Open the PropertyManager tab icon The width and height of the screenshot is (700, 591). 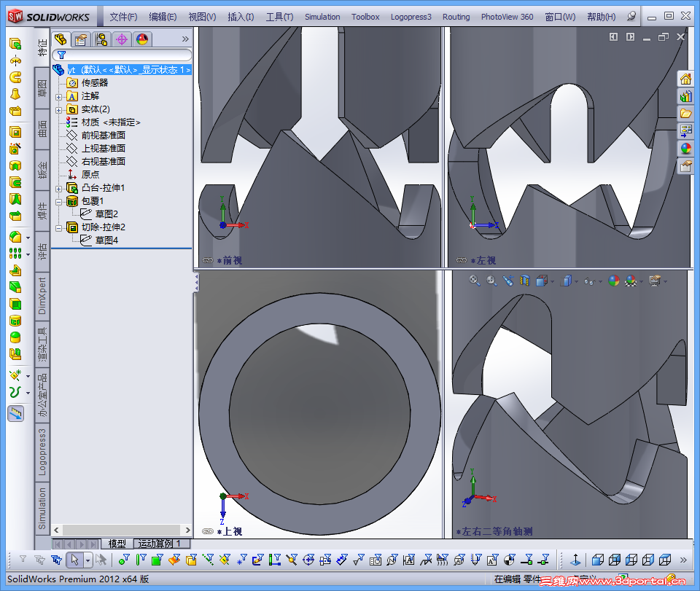point(81,39)
